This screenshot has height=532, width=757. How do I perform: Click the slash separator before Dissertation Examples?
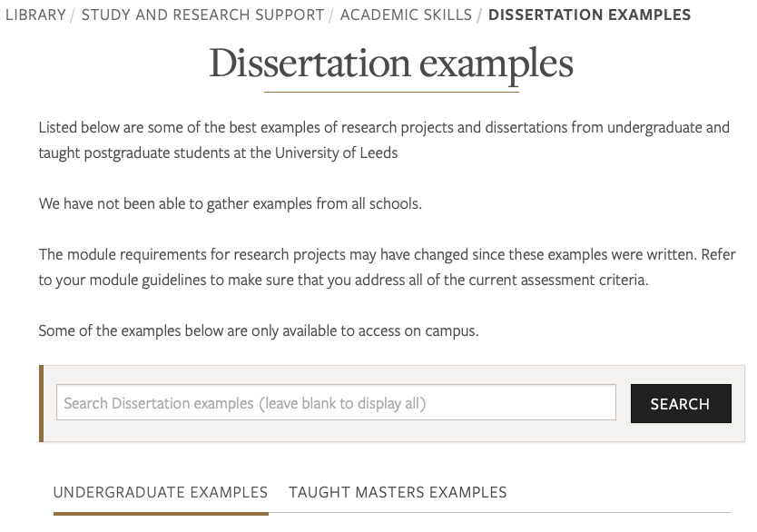coord(480,15)
